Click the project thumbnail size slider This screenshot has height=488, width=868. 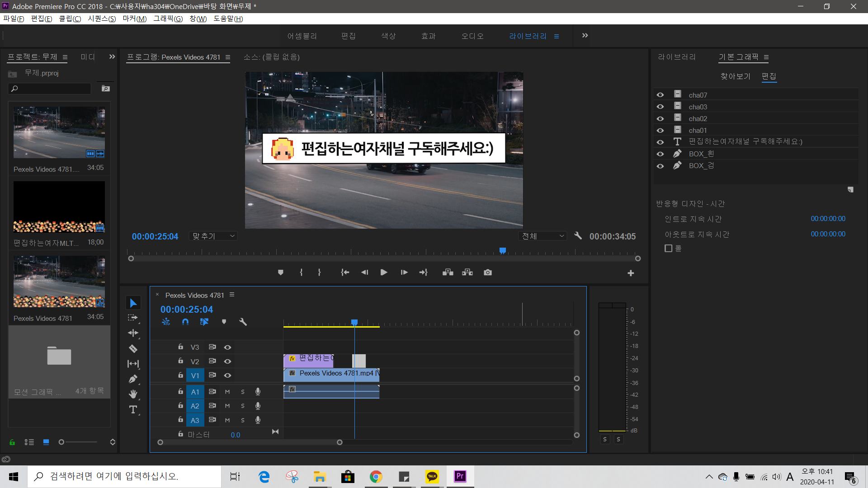(61, 442)
